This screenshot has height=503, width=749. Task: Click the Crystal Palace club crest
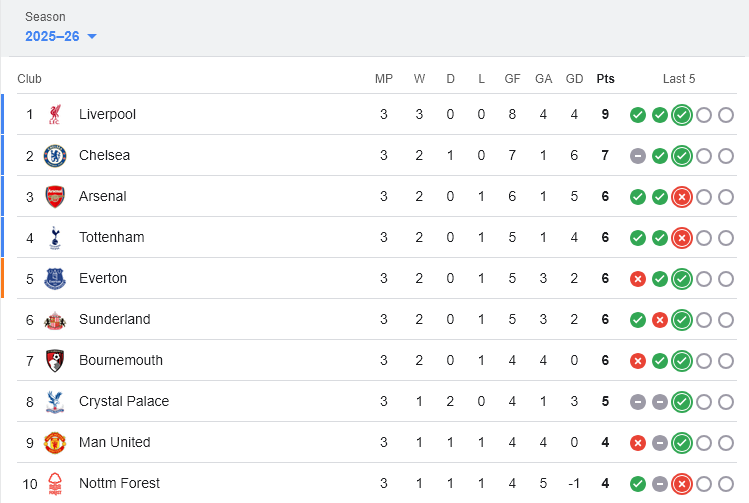pos(54,402)
